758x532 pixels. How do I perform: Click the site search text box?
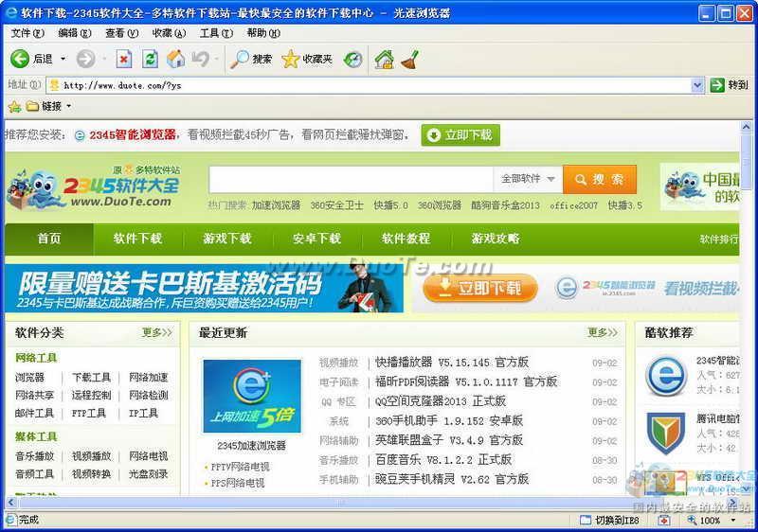[351, 179]
